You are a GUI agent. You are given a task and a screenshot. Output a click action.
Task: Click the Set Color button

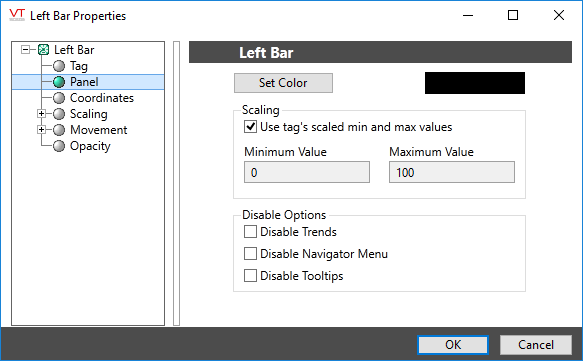click(x=283, y=83)
